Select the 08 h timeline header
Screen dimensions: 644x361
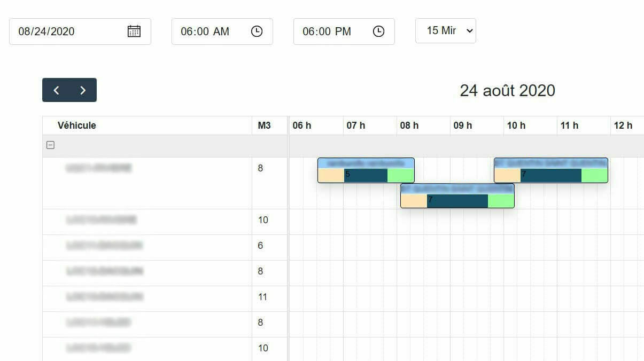[x=409, y=125]
